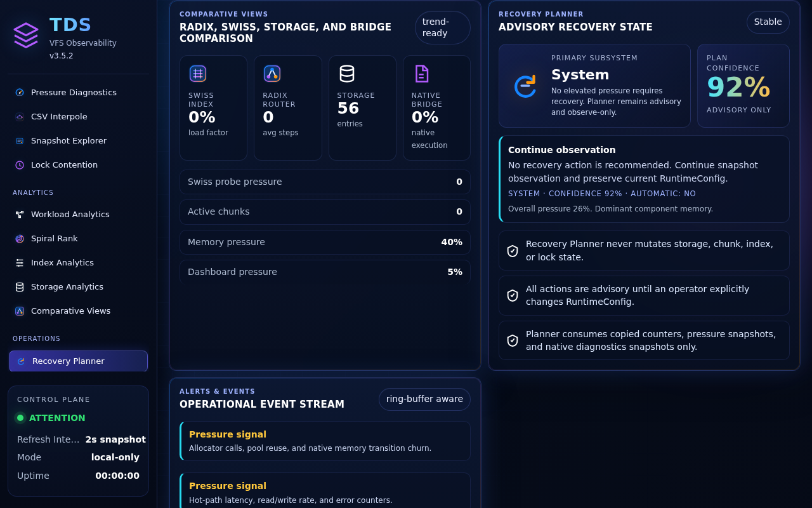This screenshot has height=508, width=812.
Task: Click the '2s snapshot' refresh interval value
Action: coord(115,439)
